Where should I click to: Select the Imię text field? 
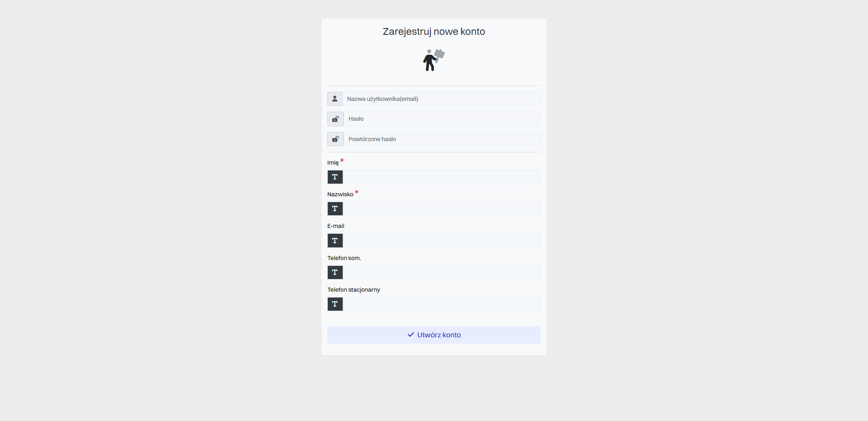coord(441,177)
